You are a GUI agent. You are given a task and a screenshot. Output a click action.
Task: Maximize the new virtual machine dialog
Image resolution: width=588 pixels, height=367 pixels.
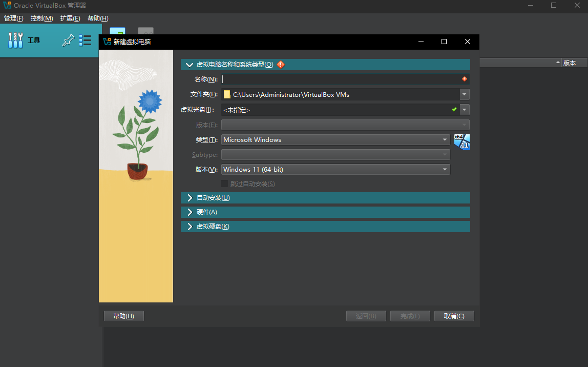[444, 42]
